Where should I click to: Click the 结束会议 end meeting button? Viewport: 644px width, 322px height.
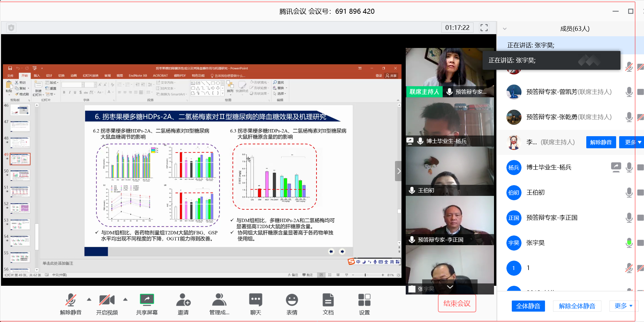(x=457, y=304)
